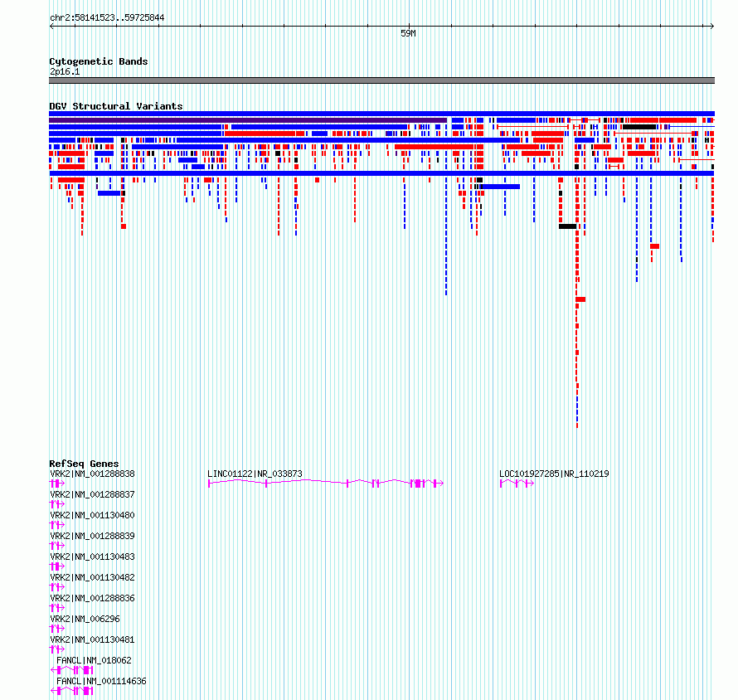This screenshot has height=700, width=738.
Task: Click VRK2|NM_001288836 gene label
Action: pos(92,598)
